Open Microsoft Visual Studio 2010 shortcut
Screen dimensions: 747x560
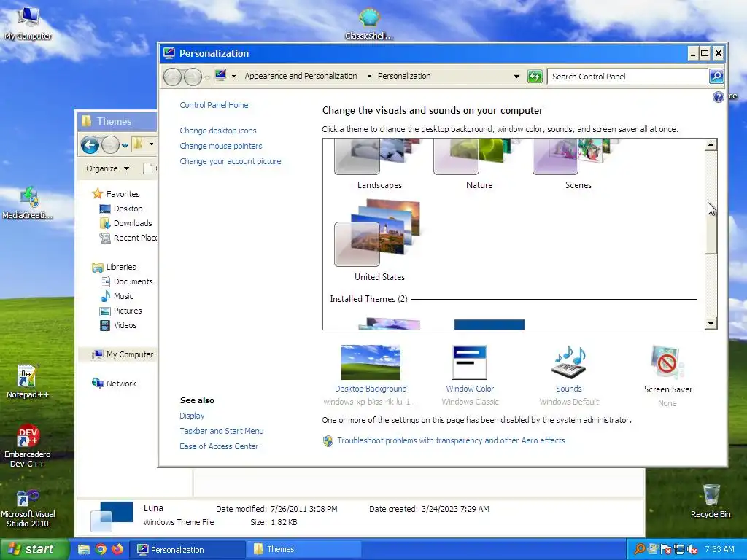(x=28, y=508)
